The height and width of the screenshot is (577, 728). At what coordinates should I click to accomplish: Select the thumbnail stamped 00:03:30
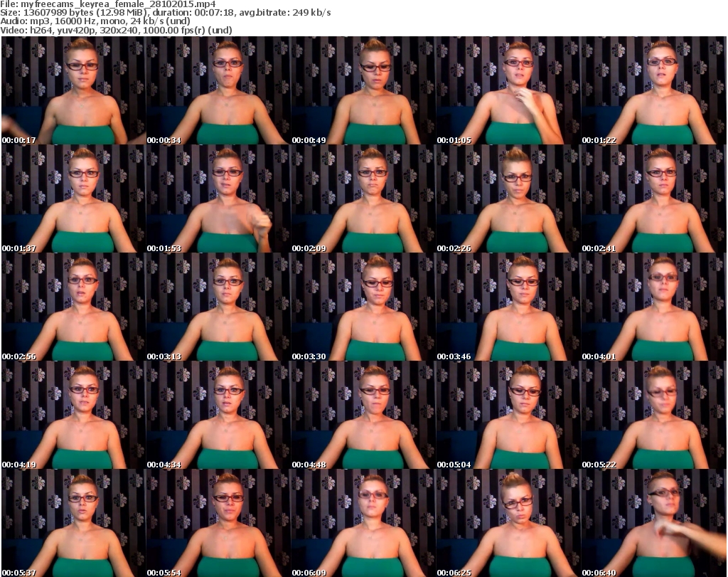click(363, 307)
